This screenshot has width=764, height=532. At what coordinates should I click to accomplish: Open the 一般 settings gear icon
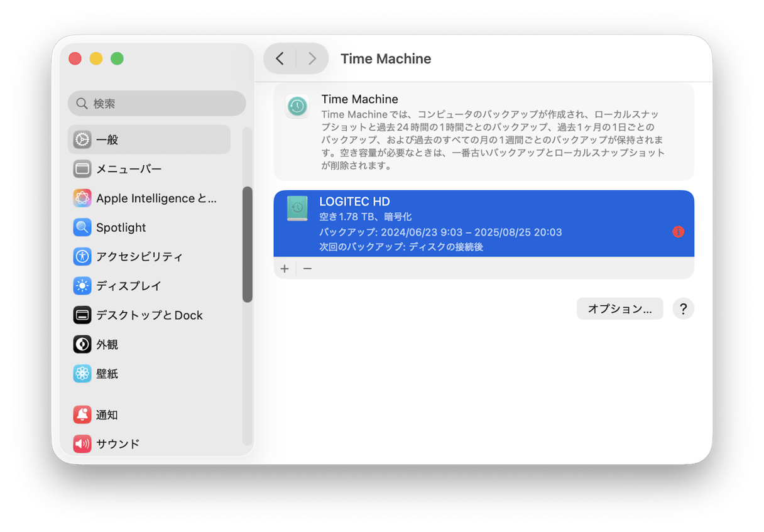point(82,139)
